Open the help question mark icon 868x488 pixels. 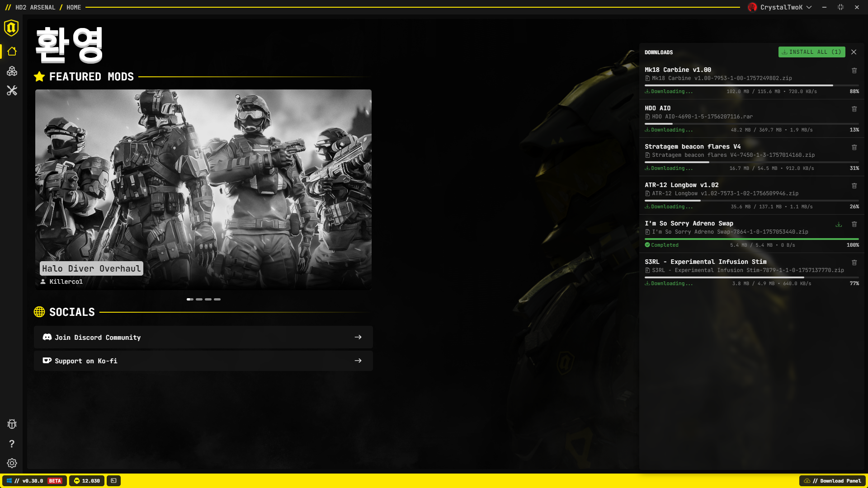[12, 444]
